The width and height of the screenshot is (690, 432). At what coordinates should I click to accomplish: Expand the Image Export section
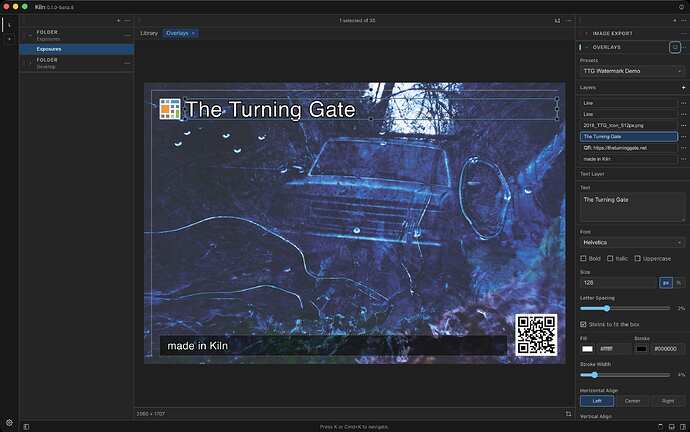tap(586, 33)
